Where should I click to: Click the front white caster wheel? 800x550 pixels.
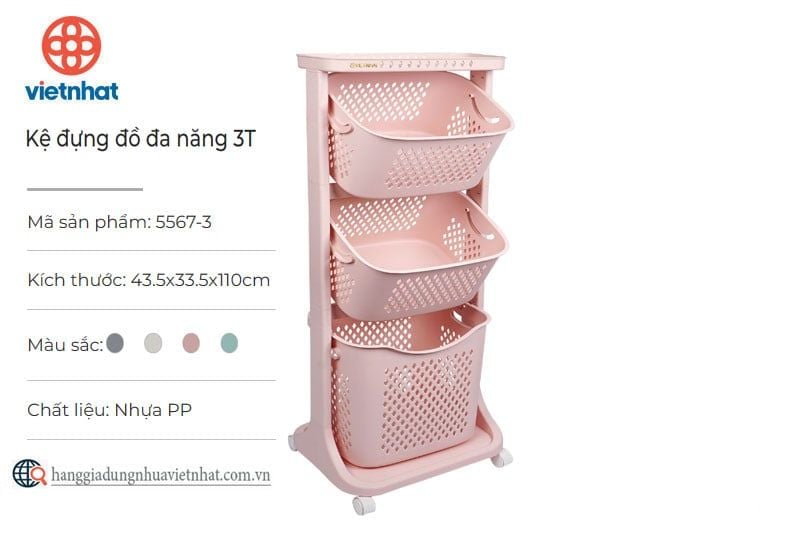[364, 505]
